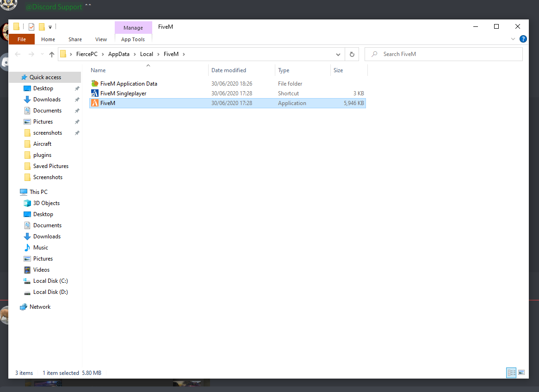This screenshot has height=392, width=539.
Task: Expand the chevron after FiercePC breadcrumb
Action: pyautogui.click(x=103, y=54)
